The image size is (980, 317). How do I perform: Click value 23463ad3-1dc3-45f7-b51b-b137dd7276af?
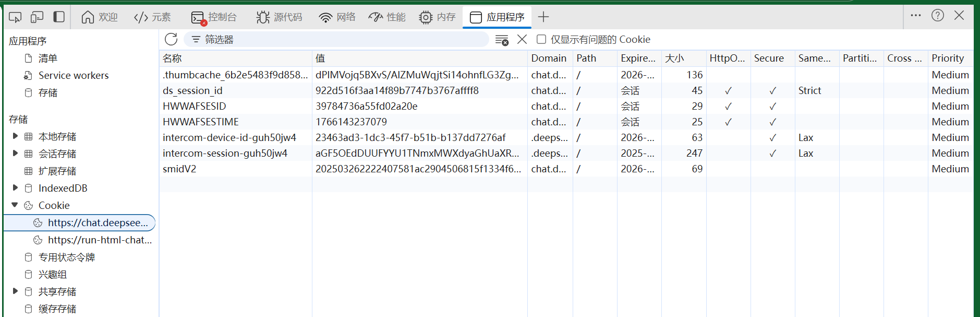point(410,137)
